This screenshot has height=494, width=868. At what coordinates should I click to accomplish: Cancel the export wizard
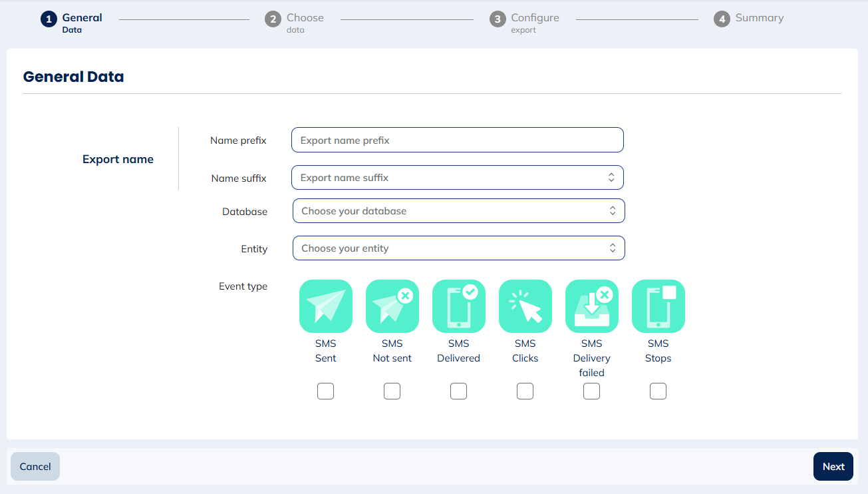[x=35, y=466]
